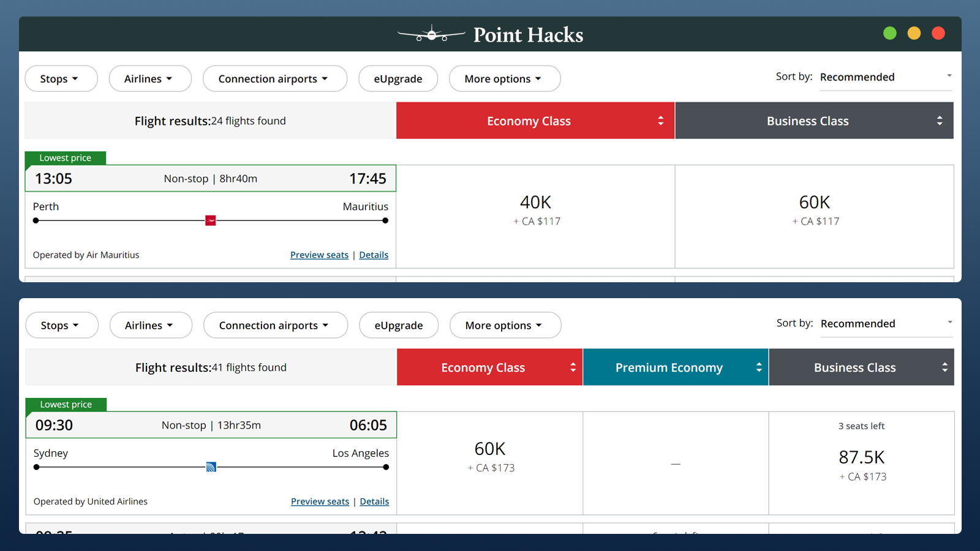Select Business Class tab in bottom panel
Image resolution: width=980 pixels, height=551 pixels.
[x=861, y=367]
